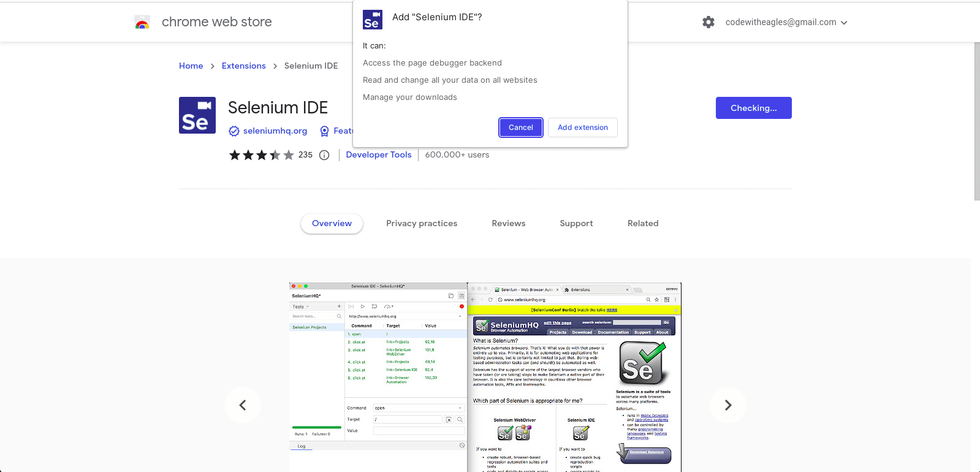Switch to the Privacy practices tab
This screenshot has height=472, width=980.
[x=422, y=223]
